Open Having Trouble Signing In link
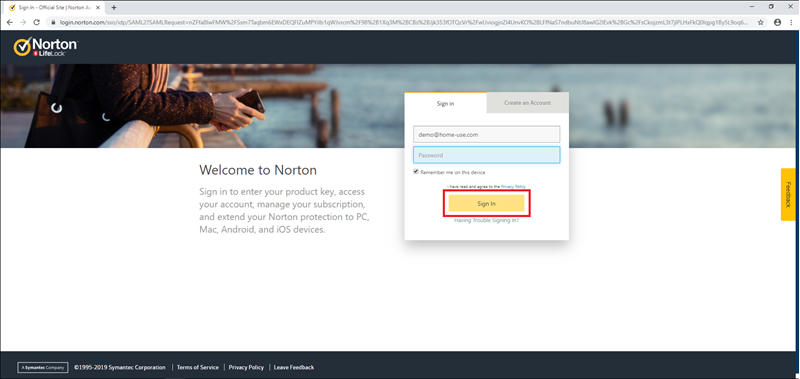Viewport: 800px width, 379px height. pyautogui.click(x=486, y=220)
